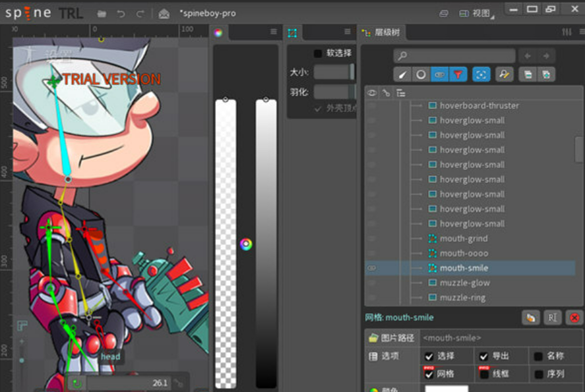Click the rename RI button

click(x=553, y=318)
